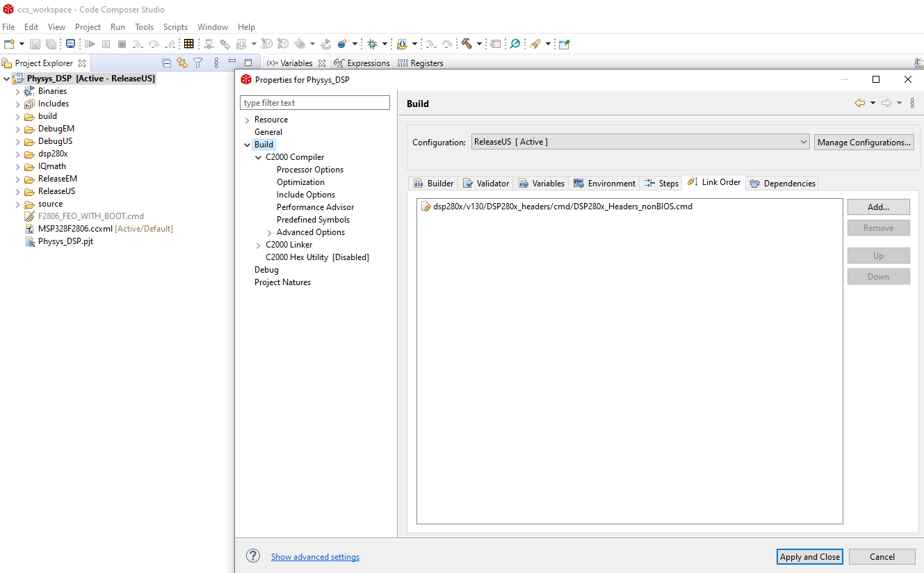Open the Project menu
This screenshot has height=573, width=924.
coord(88,27)
